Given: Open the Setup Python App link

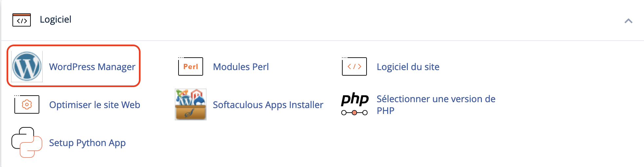Looking at the screenshot, I should [87, 143].
